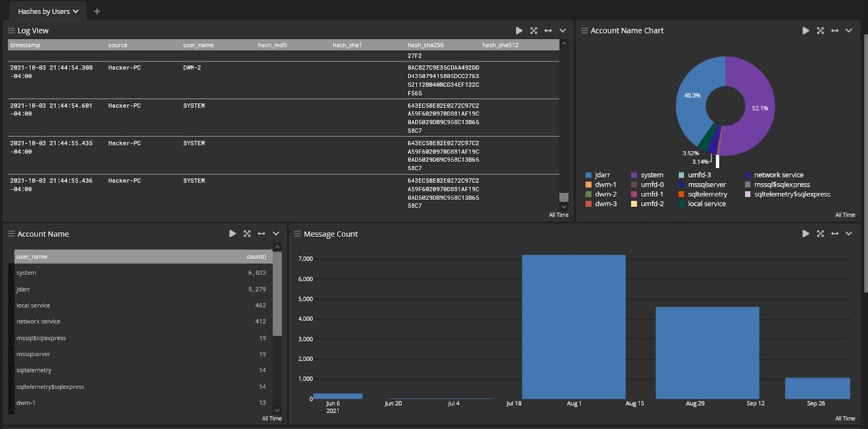Image resolution: width=868 pixels, height=429 pixels.
Task: Sort by the hash_sha1 column header
Action: coord(347,45)
